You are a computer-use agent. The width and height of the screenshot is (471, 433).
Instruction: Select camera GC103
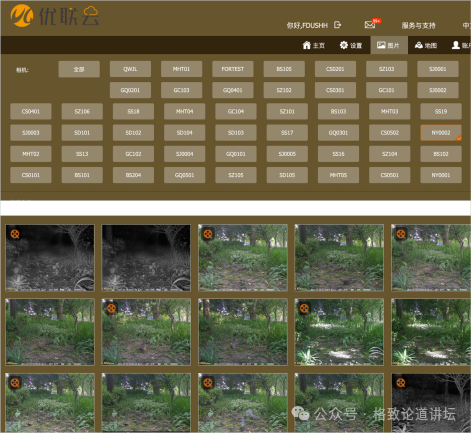click(181, 90)
